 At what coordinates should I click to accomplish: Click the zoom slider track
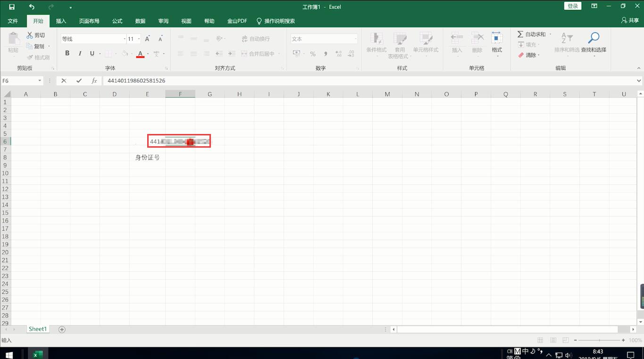pyautogui.click(x=600, y=340)
